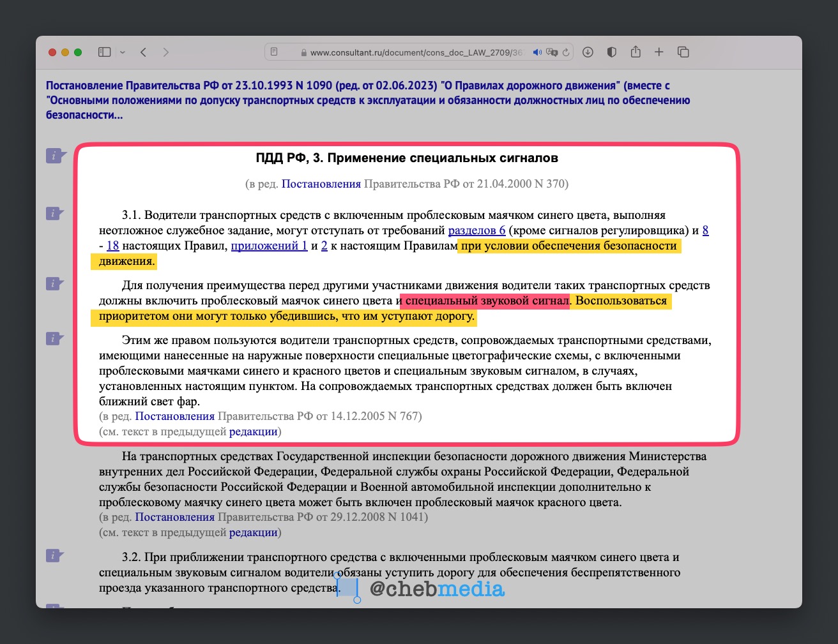Open the document title link about Постановление N 1090
The image size is (838, 644).
(x=368, y=100)
